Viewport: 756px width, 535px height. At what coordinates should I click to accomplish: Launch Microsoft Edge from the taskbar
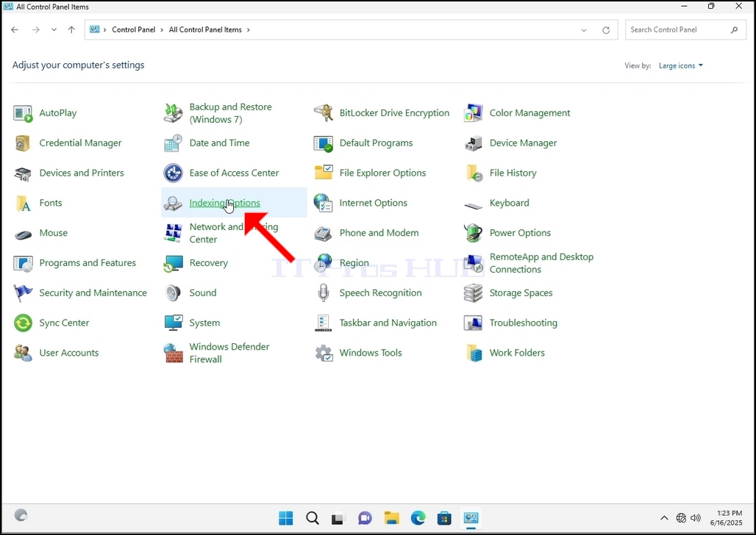point(418,518)
